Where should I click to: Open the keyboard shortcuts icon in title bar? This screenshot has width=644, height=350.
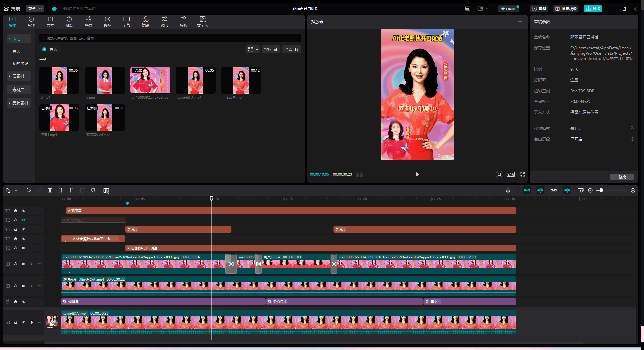coord(468,9)
